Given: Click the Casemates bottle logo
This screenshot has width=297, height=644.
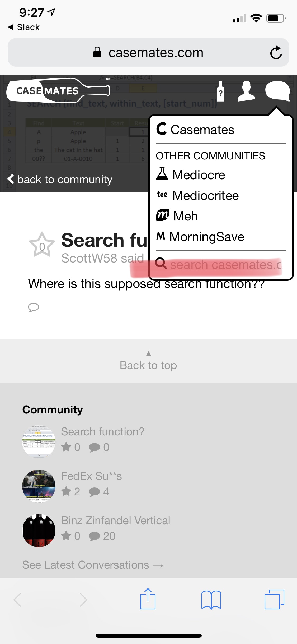Looking at the screenshot, I should 58,90.
